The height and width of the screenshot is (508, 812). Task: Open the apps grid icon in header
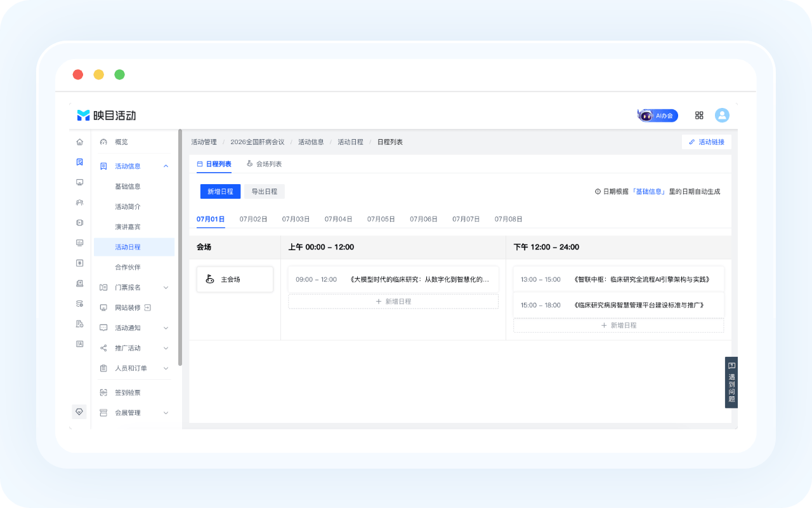pos(699,116)
